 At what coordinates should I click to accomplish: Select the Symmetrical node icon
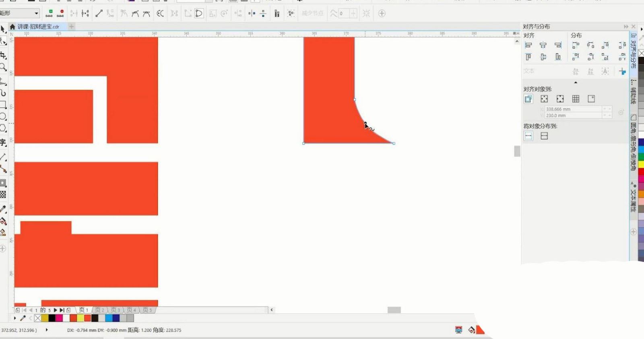(x=147, y=13)
